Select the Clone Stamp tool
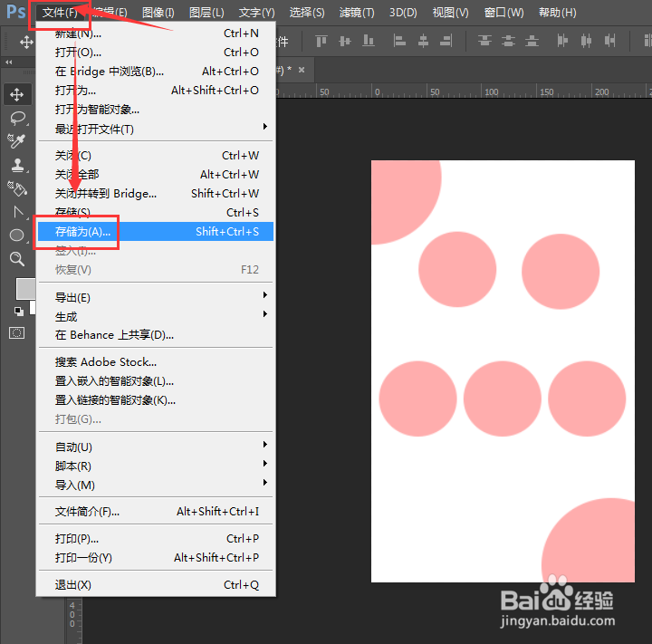The width and height of the screenshot is (652, 644). [17, 165]
